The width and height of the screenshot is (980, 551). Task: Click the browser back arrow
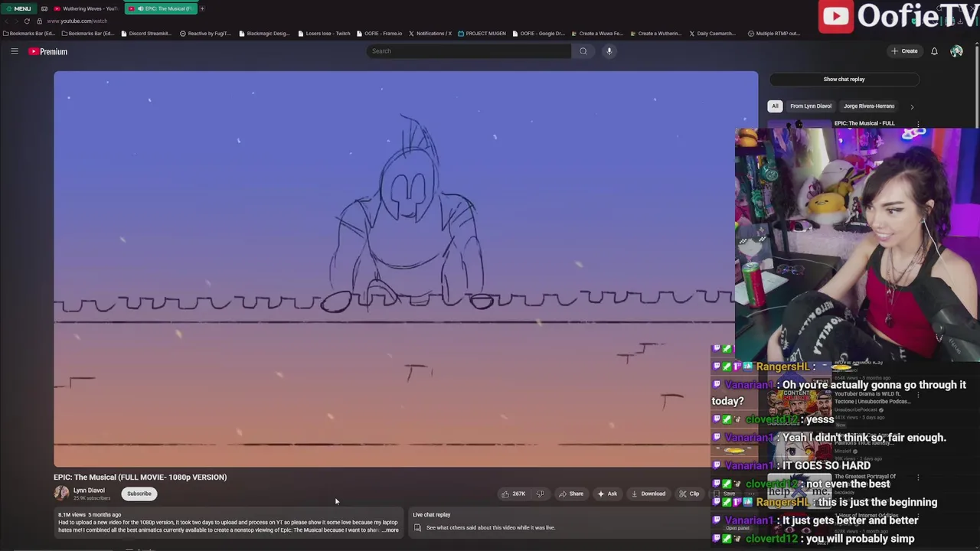8,21
